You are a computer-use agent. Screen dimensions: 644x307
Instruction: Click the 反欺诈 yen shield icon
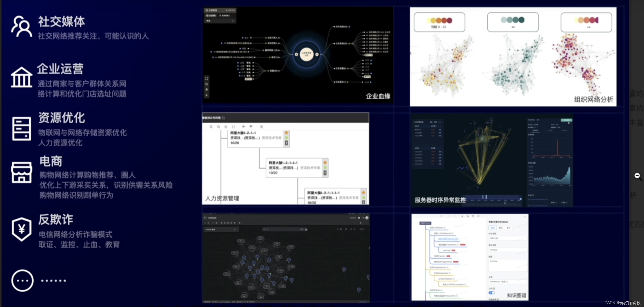tap(22, 229)
